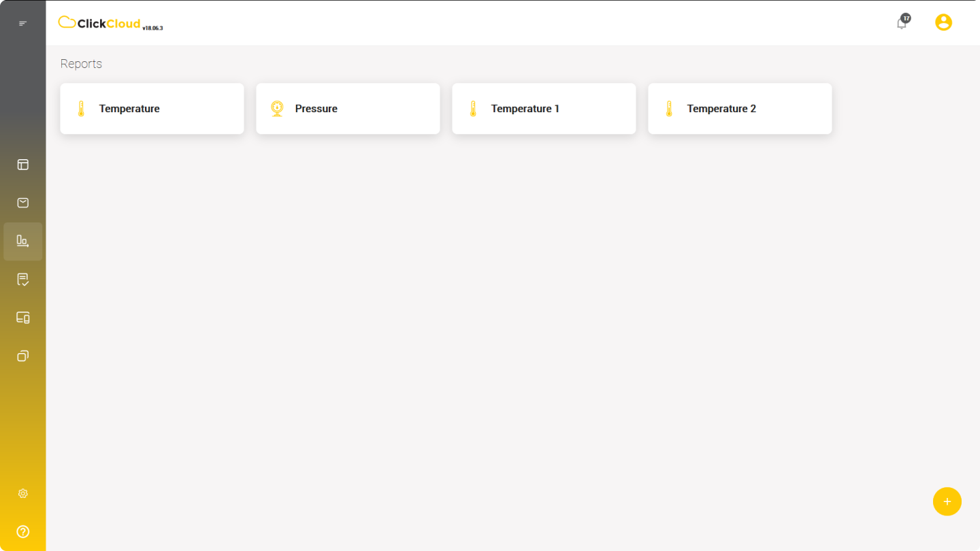Open the Pressure report card
The height and width of the screenshot is (551, 980).
(x=348, y=109)
